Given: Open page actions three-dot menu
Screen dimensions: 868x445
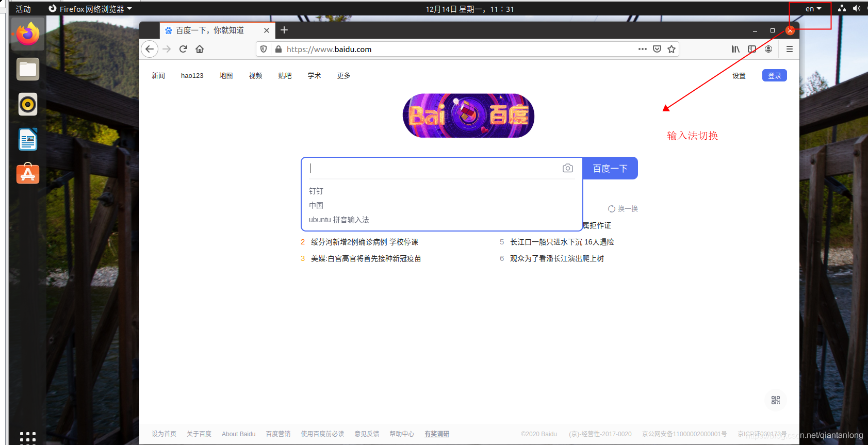Looking at the screenshot, I should [x=642, y=49].
